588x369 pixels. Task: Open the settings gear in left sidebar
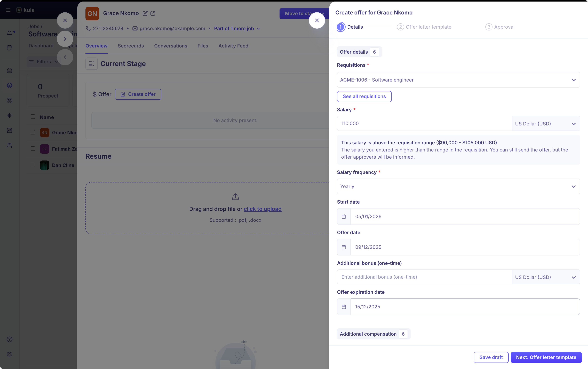click(10, 354)
